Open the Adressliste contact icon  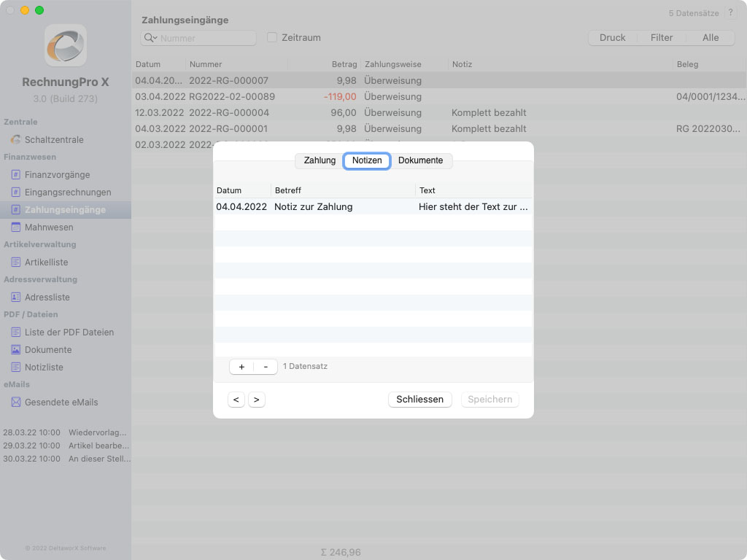point(15,297)
